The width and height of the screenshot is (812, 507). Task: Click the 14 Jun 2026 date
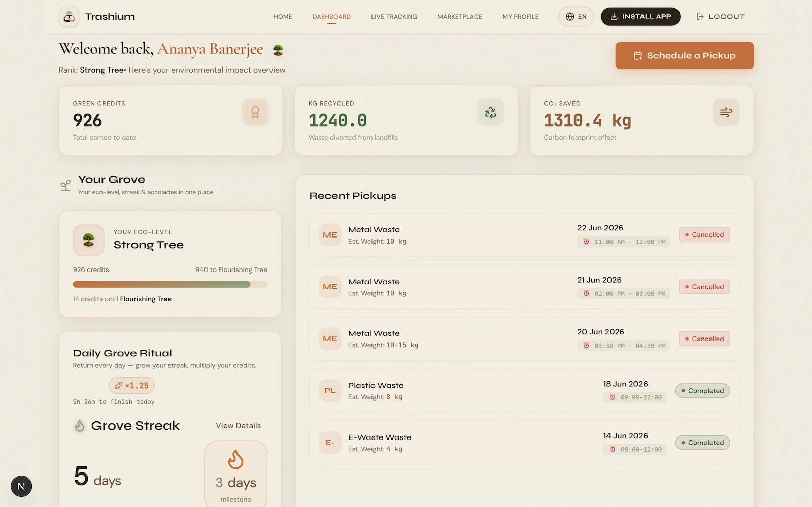[625, 436]
